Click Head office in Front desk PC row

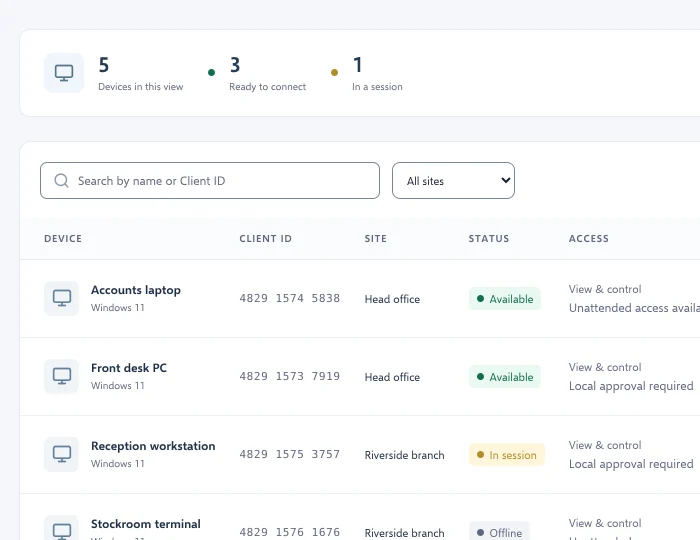(392, 377)
